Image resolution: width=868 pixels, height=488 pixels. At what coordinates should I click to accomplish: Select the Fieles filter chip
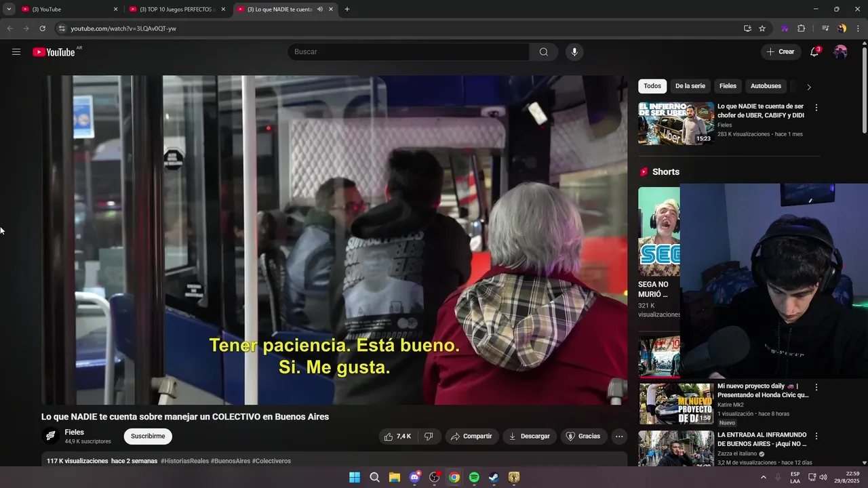pyautogui.click(x=728, y=86)
